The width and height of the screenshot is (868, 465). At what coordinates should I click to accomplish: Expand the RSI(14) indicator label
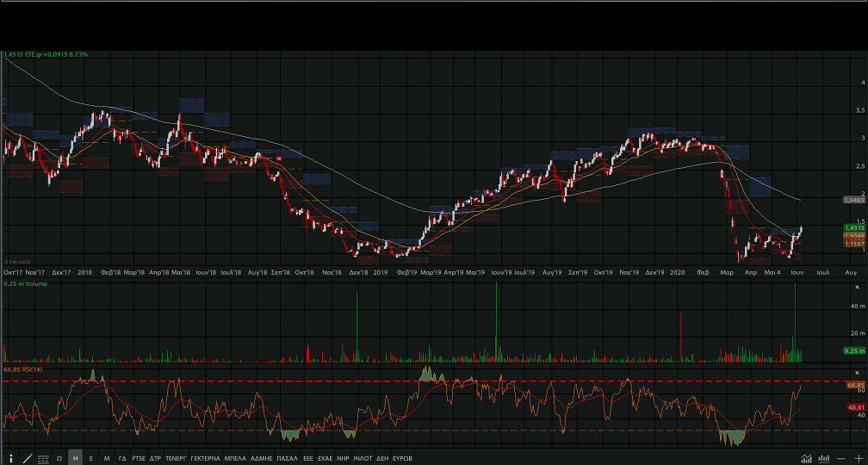point(23,369)
